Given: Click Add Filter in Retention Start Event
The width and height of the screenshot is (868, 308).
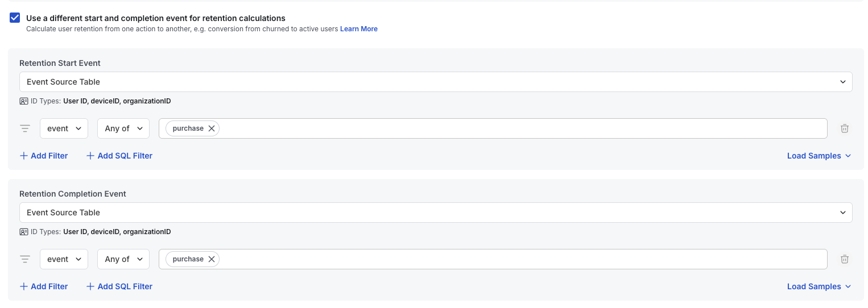Looking at the screenshot, I should pos(44,156).
